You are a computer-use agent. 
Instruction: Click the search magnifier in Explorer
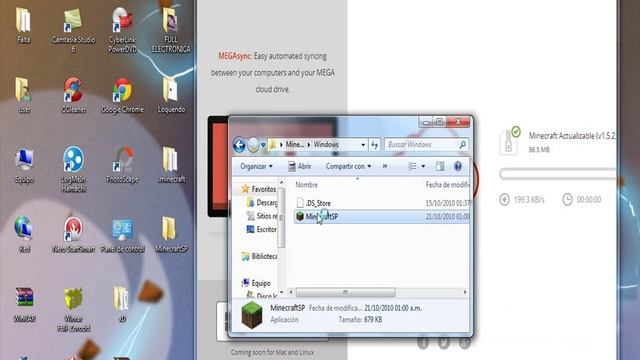click(462, 144)
